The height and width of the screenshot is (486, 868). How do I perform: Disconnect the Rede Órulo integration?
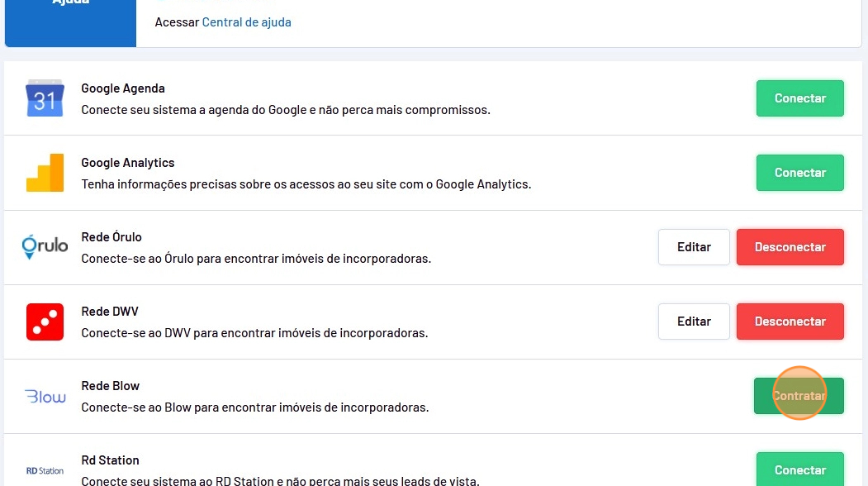tap(790, 247)
